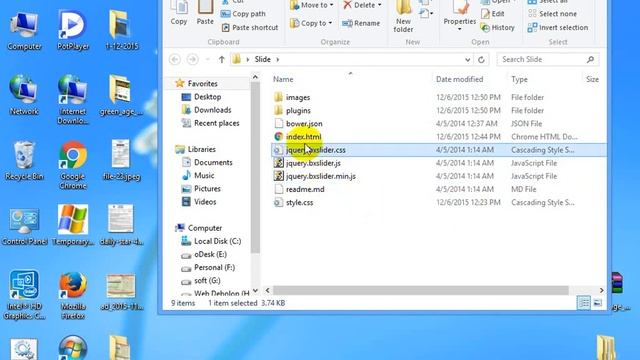Image resolution: width=640 pixels, height=360 pixels.
Task: Open the Recycle Bin
Action: 24,160
